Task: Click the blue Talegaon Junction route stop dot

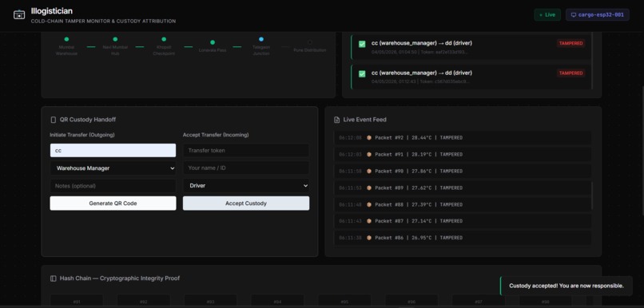Action: coord(261,39)
